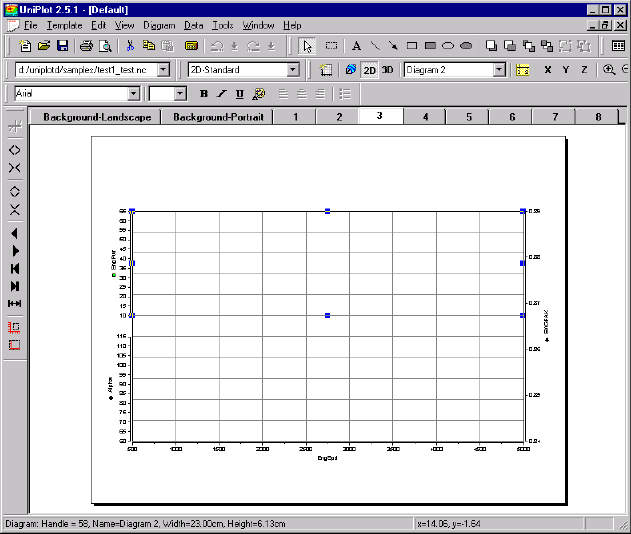This screenshot has width=631, height=534.
Task: Select the arrow pointer tool
Action: coord(308,46)
